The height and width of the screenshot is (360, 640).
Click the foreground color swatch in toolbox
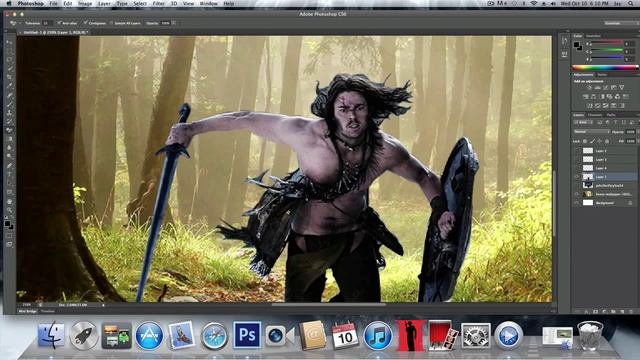8,224
